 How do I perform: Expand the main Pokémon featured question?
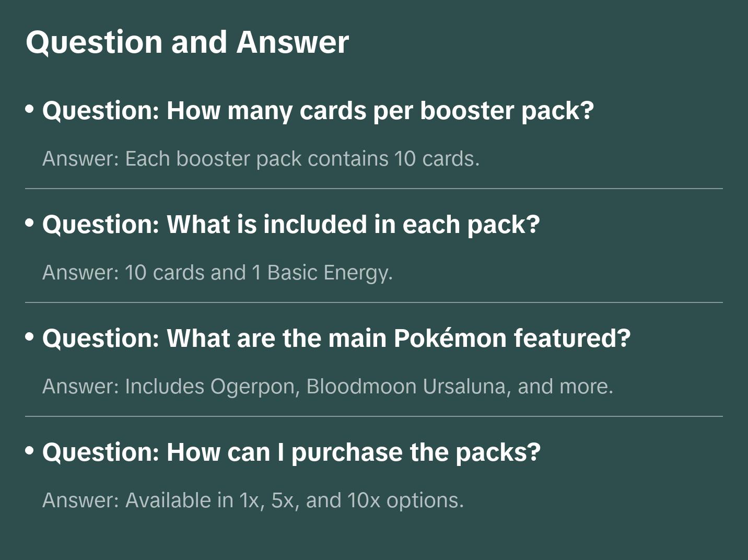[x=336, y=339]
